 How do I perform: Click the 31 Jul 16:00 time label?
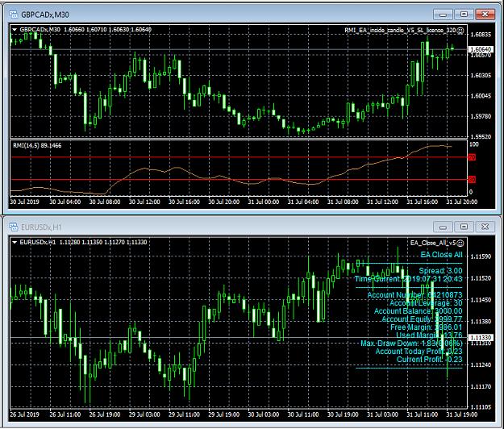[422, 202]
